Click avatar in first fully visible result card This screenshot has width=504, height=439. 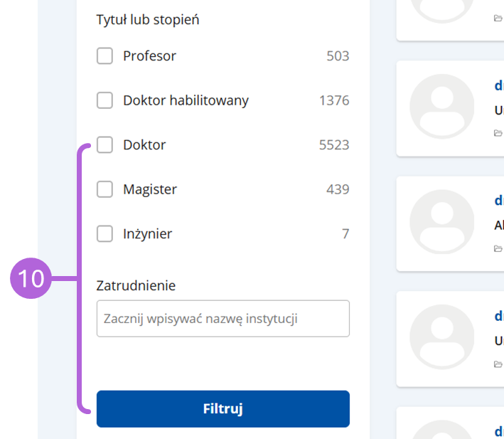(x=442, y=107)
